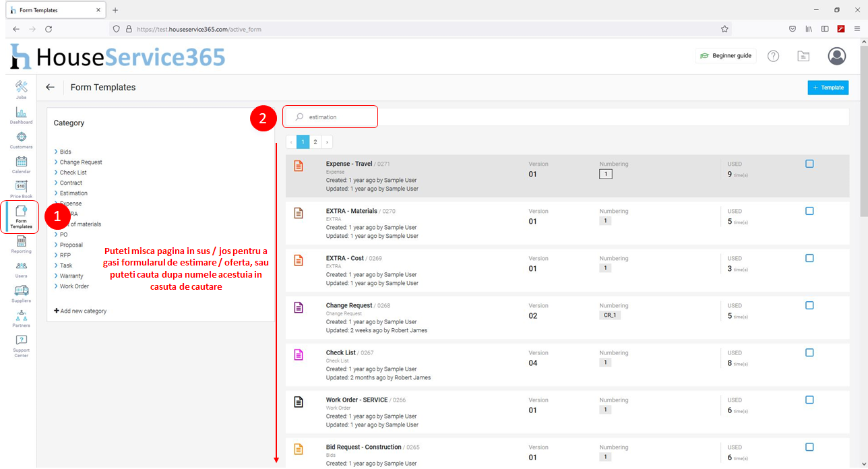This screenshot has width=868, height=469.
Task: Select page 1 in pagination
Action: [x=303, y=142]
